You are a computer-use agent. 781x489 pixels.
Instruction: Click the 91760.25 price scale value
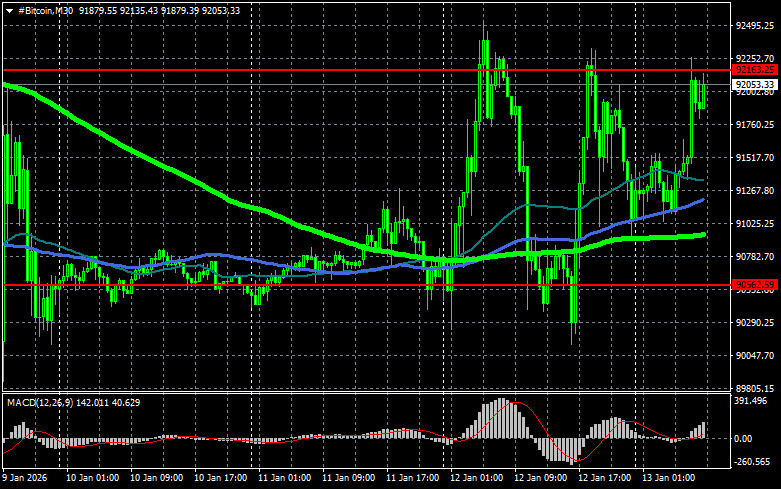click(x=755, y=124)
